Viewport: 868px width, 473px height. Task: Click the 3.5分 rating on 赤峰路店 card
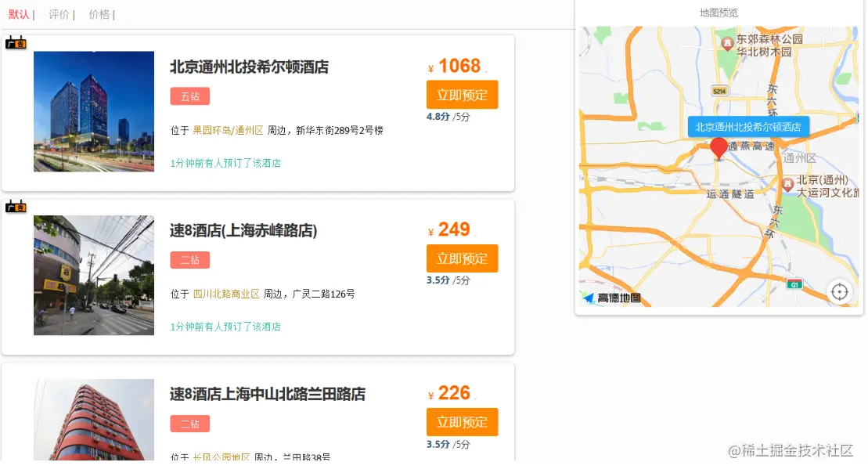pyautogui.click(x=438, y=280)
